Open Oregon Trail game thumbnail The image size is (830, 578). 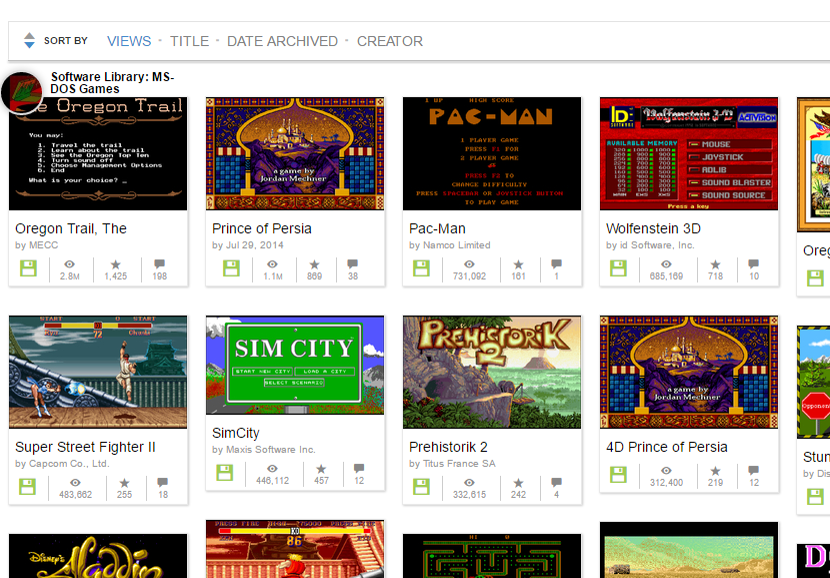tap(98, 153)
